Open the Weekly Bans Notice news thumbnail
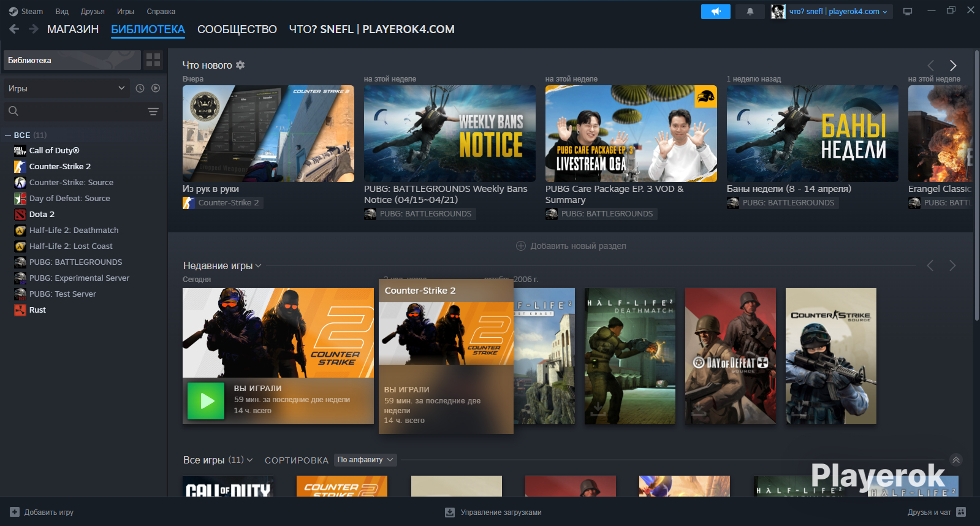Viewport: 980px width, 526px height. (450, 134)
